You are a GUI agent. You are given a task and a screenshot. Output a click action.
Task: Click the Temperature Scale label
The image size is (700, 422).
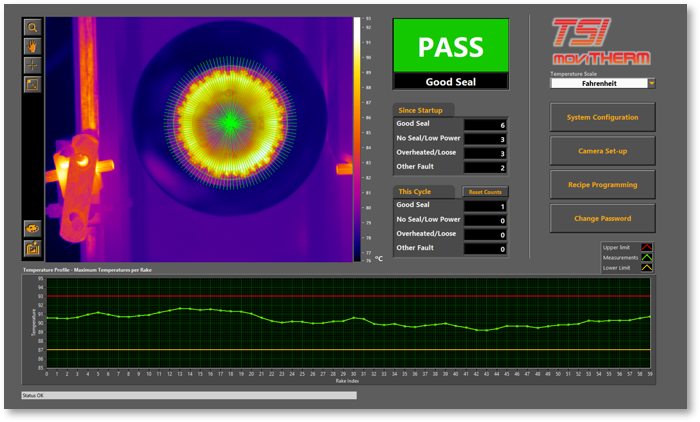[x=573, y=74]
